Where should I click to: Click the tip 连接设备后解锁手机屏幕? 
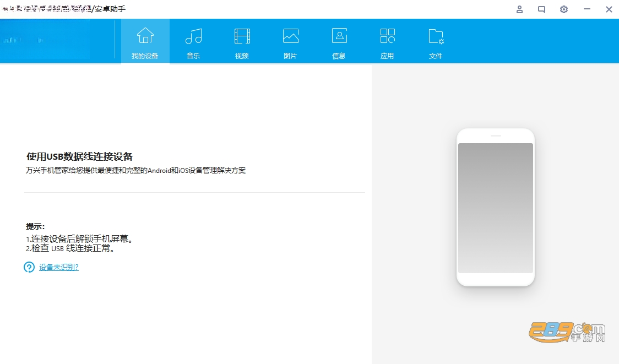point(79,239)
